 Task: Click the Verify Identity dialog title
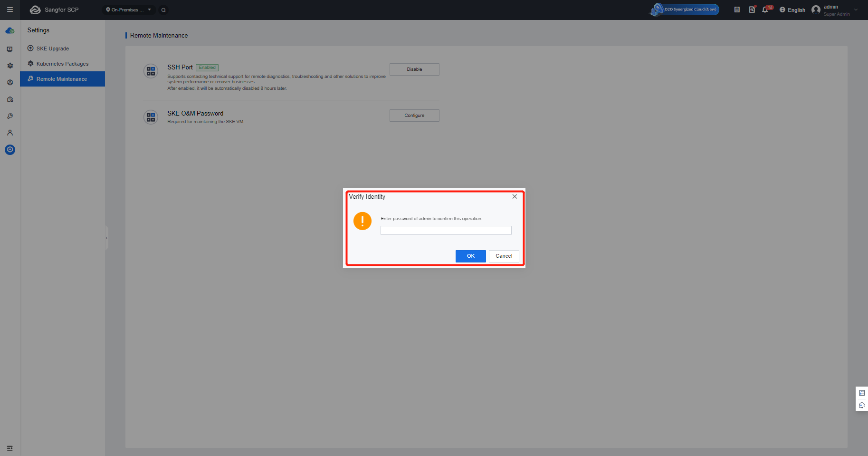click(367, 197)
